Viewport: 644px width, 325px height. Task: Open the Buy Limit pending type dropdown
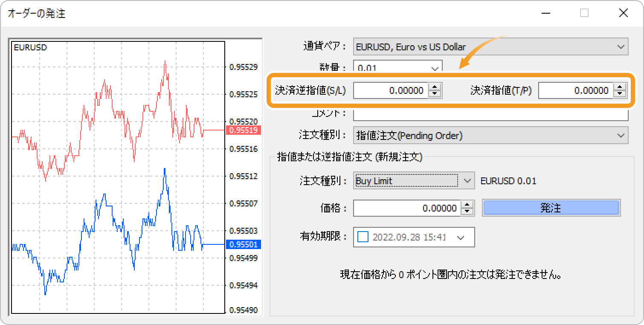(414, 181)
